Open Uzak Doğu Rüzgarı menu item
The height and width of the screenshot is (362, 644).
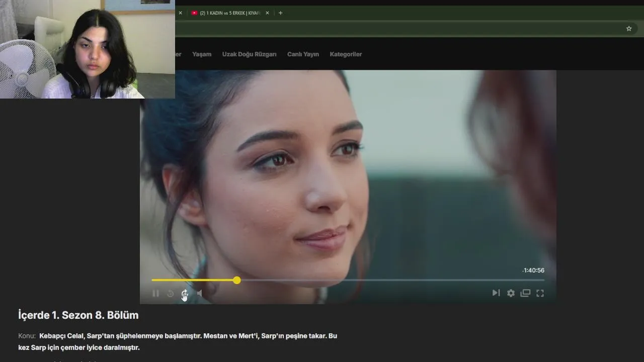[249, 54]
